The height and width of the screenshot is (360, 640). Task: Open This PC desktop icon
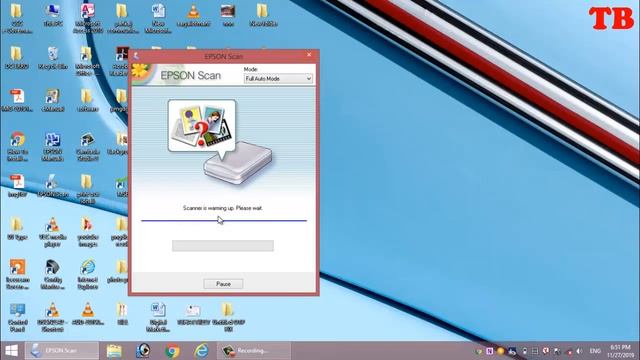click(x=53, y=16)
